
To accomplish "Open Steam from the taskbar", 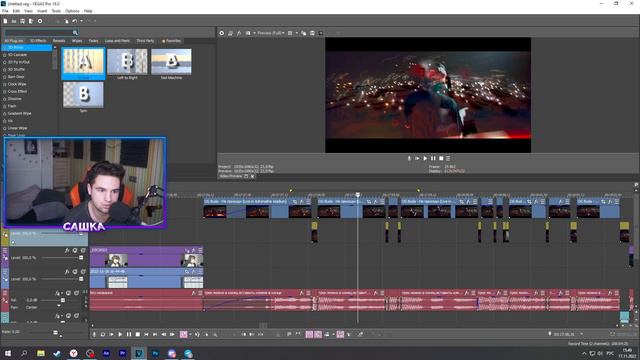I will pos(57,353).
